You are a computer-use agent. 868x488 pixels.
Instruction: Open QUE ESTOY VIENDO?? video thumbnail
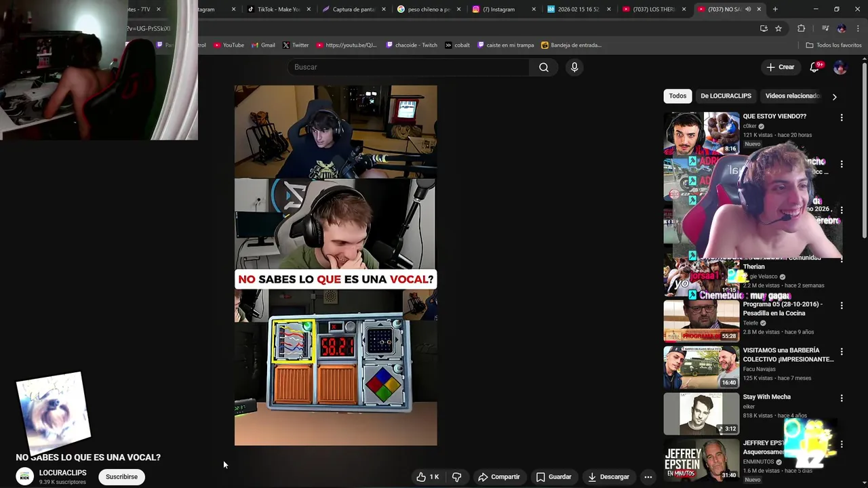(x=701, y=134)
